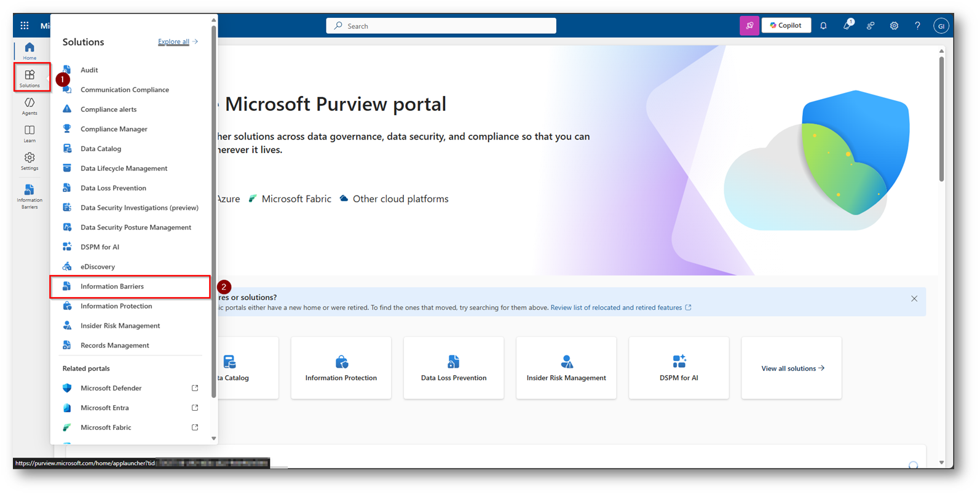Open Review list of relocated and retired features
This screenshot has width=980, height=495.
tap(621, 307)
